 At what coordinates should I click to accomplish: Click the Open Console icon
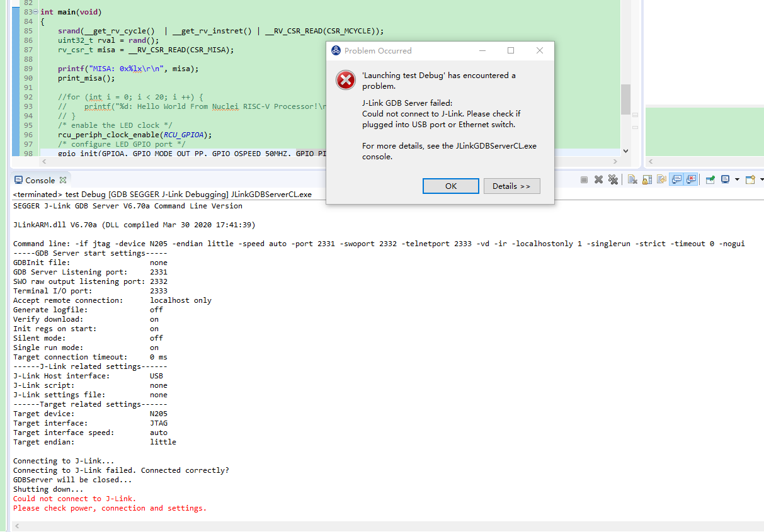click(x=751, y=179)
